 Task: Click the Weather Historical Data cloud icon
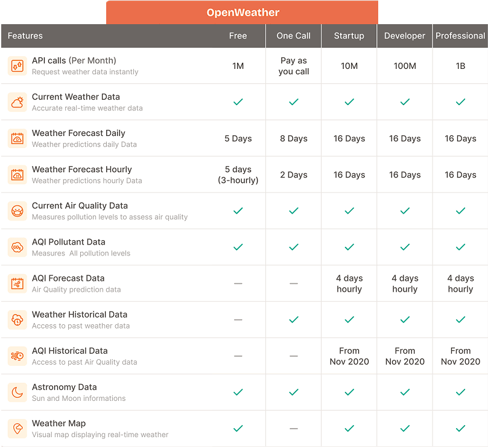17,319
